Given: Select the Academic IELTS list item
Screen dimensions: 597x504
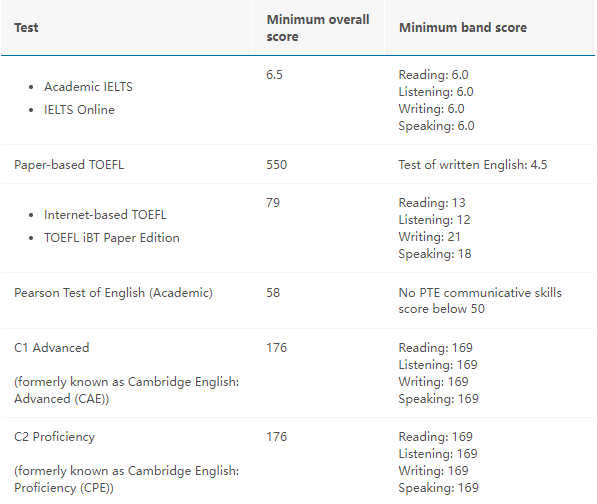Looking at the screenshot, I should pyautogui.click(x=88, y=87).
